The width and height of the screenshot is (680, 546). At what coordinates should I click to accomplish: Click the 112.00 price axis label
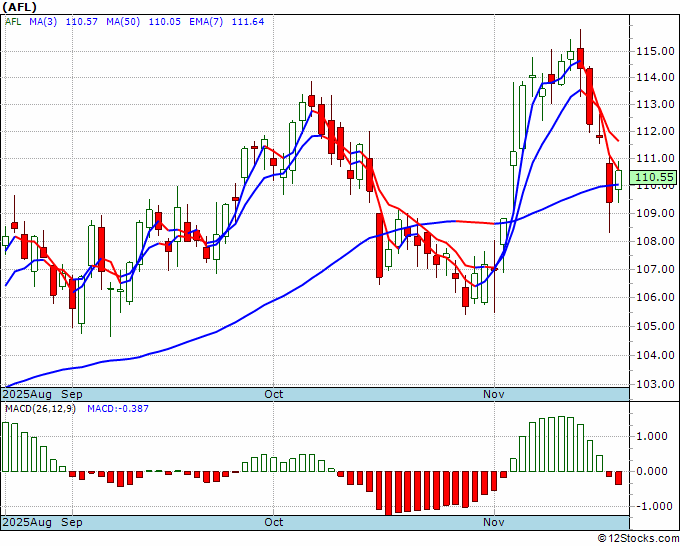(655, 131)
